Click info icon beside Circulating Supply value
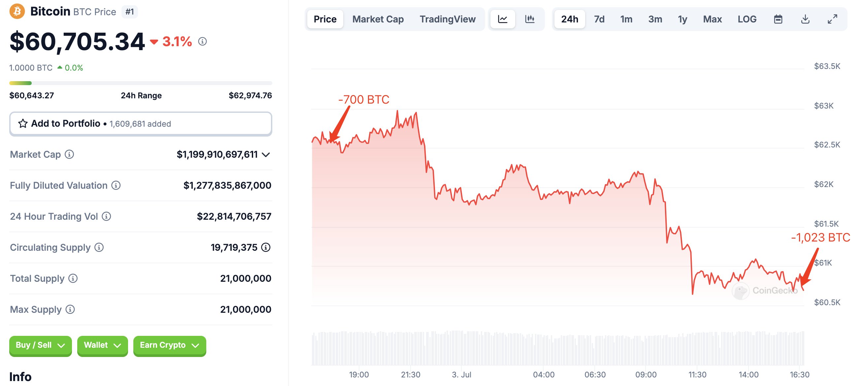The width and height of the screenshot is (868, 386). tap(266, 247)
